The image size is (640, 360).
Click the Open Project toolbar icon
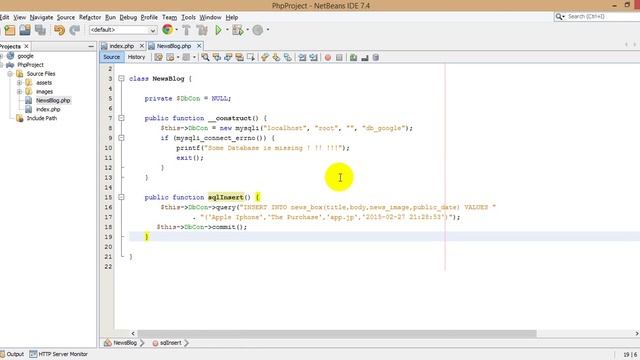(x=25, y=30)
